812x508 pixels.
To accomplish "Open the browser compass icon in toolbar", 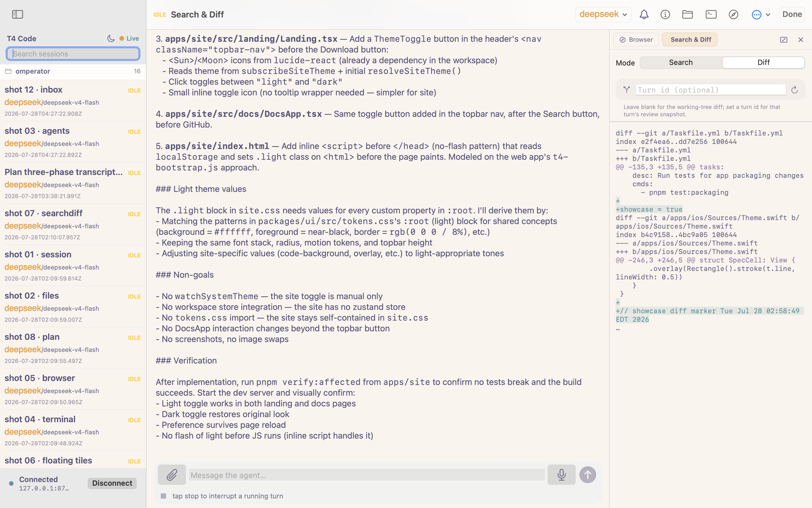I will tap(734, 14).
